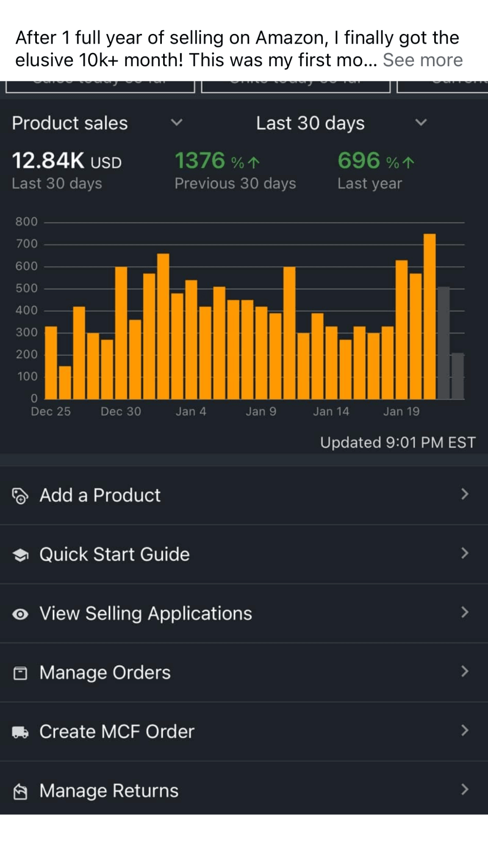Expand Manage Returns chevron arrow
This screenshot has width=488, height=868.
pyautogui.click(x=465, y=790)
